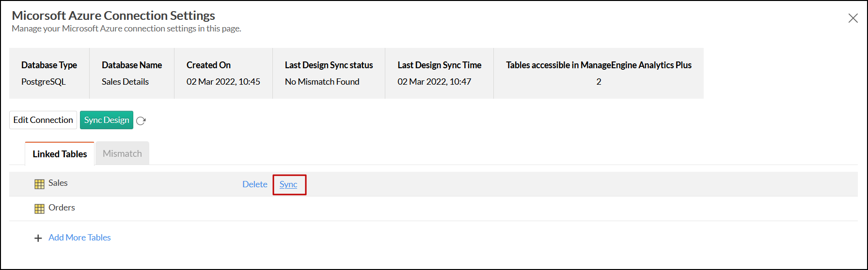The height and width of the screenshot is (270, 868).
Task: Select the Sales table name
Action: point(58,183)
